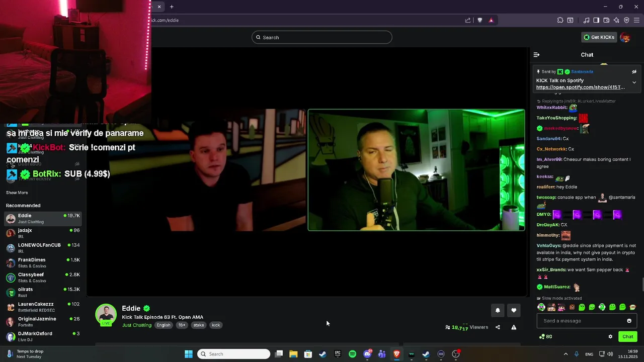
Task: Click Eddie's live profile avatar
Action: point(106,315)
